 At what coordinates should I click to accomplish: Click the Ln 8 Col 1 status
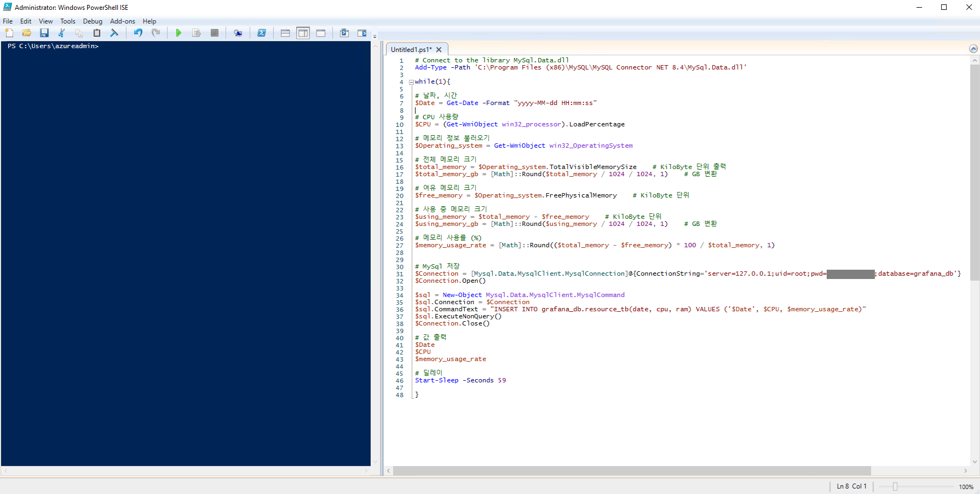click(x=851, y=486)
